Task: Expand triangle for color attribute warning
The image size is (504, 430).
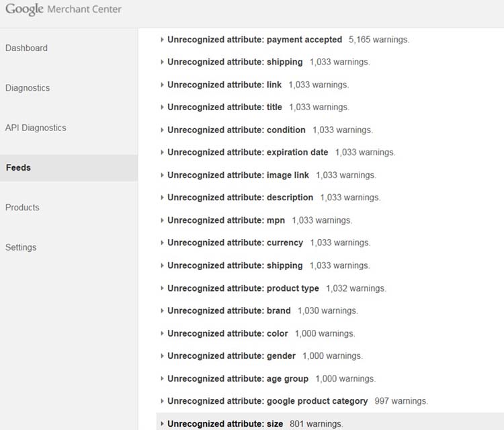Action: 162,334
